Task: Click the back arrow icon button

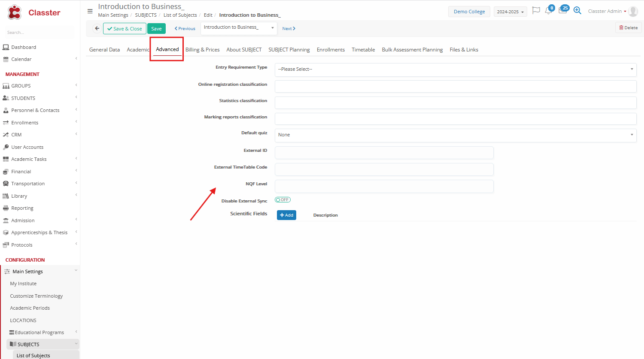Action: click(x=97, y=28)
